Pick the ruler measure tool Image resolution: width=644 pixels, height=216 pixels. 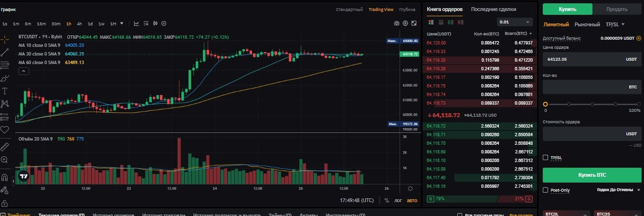pyautogui.click(x=5, y=146)
